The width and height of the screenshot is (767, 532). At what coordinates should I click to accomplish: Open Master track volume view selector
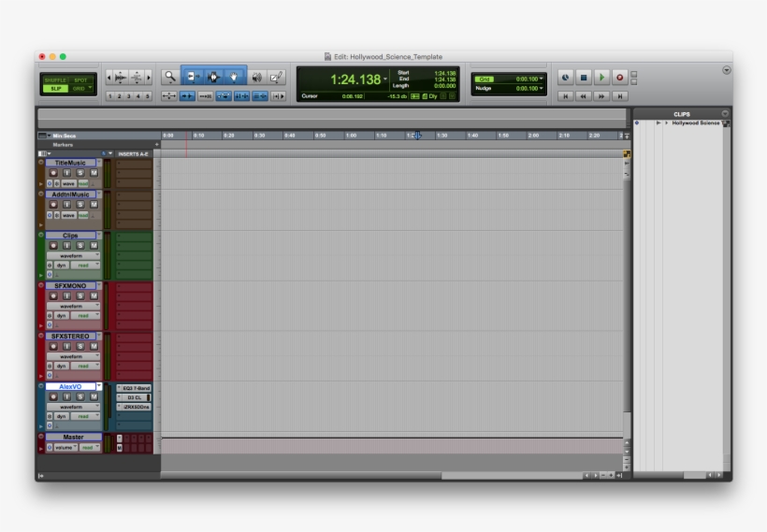pos(65,448)
